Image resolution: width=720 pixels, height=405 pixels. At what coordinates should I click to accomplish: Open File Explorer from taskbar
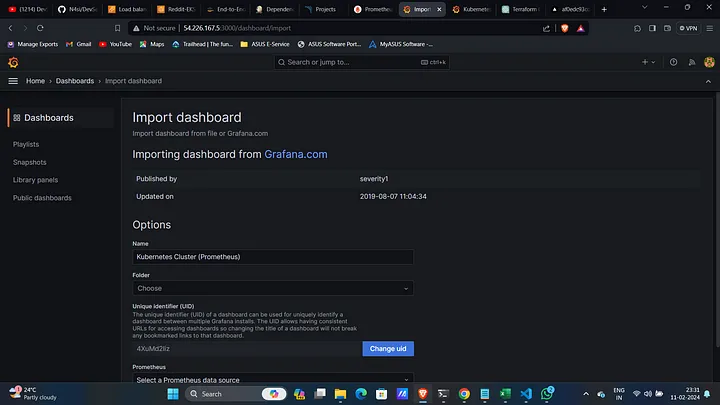click(x=340, y=394)
